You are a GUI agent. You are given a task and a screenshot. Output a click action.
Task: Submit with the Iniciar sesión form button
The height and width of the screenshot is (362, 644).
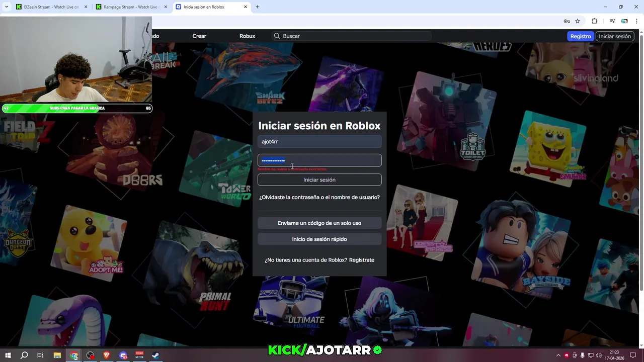319,179
